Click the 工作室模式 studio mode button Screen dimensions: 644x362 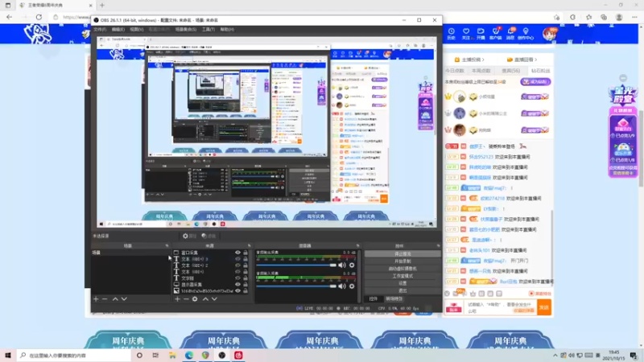pyautogui.click(x=402, y=276)
